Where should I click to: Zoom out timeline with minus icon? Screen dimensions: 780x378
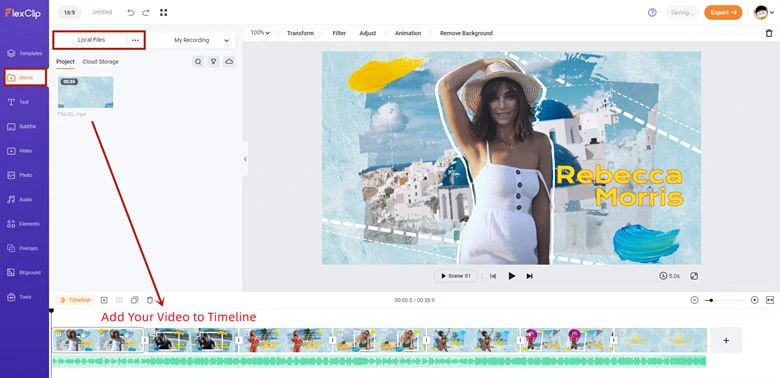[694, 300]
